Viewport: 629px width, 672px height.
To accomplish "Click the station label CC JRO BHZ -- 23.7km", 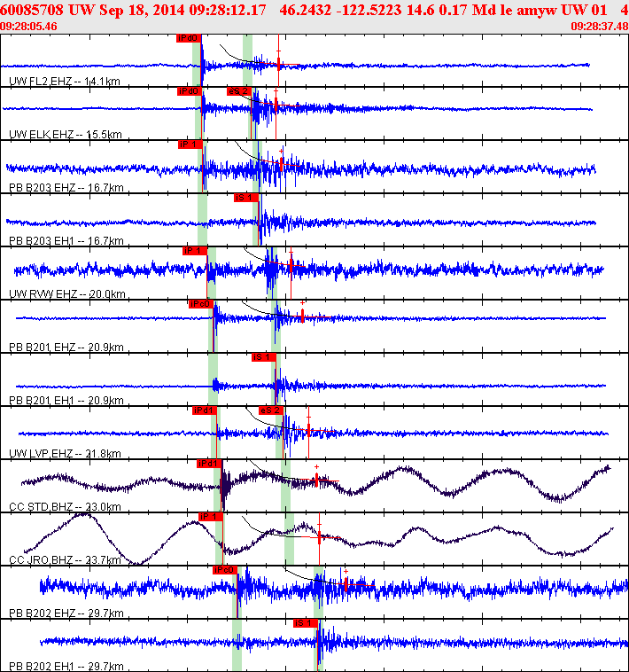I will [x=65, y=559].
